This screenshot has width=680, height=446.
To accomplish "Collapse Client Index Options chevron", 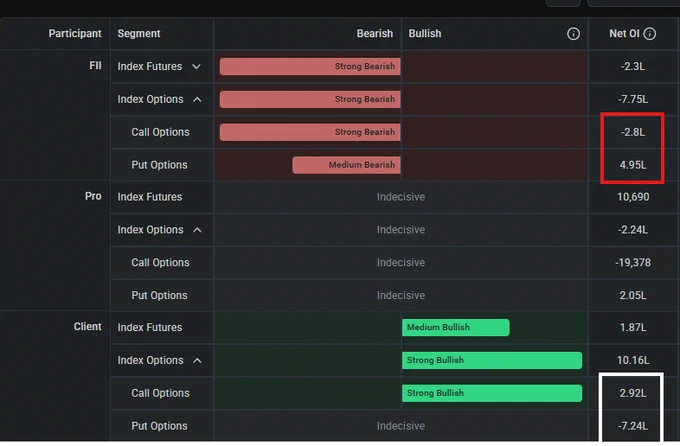I will point(197,361).
